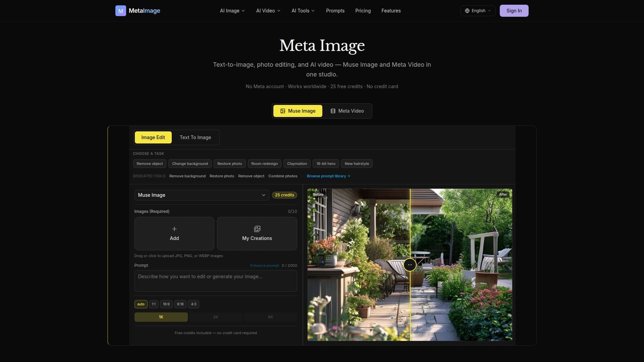
Task: Select the 4K resolution option
Action: pyautogui.click(x=270, y=317)
